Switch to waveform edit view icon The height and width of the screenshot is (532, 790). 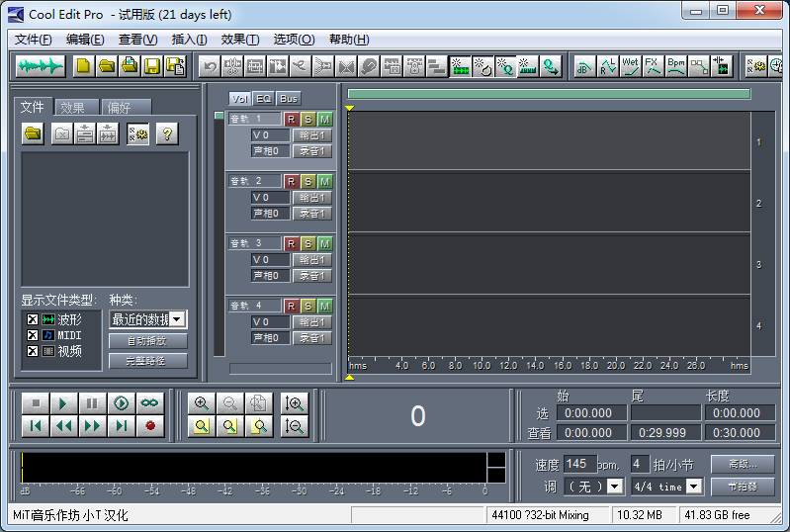(x=41, y=66)
